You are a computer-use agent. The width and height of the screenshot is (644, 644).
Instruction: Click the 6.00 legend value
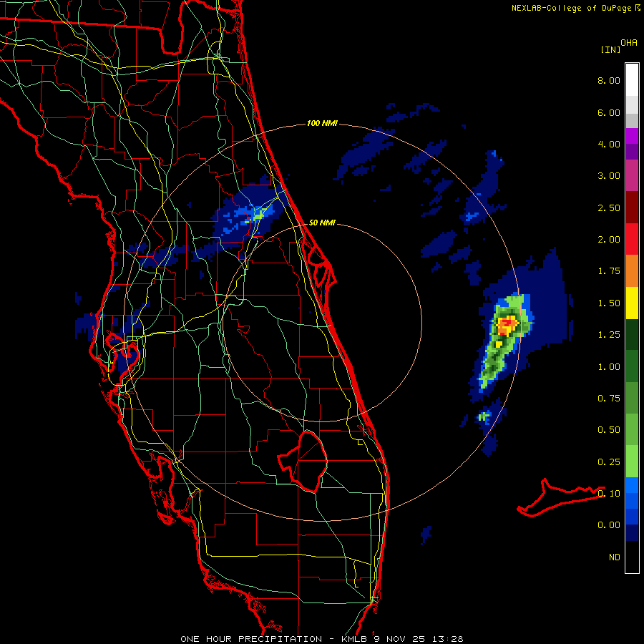click(x=609, y=112)
